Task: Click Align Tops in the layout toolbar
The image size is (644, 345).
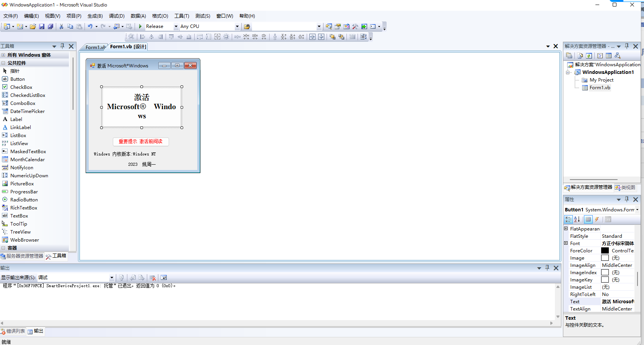Action: point(171,37)
